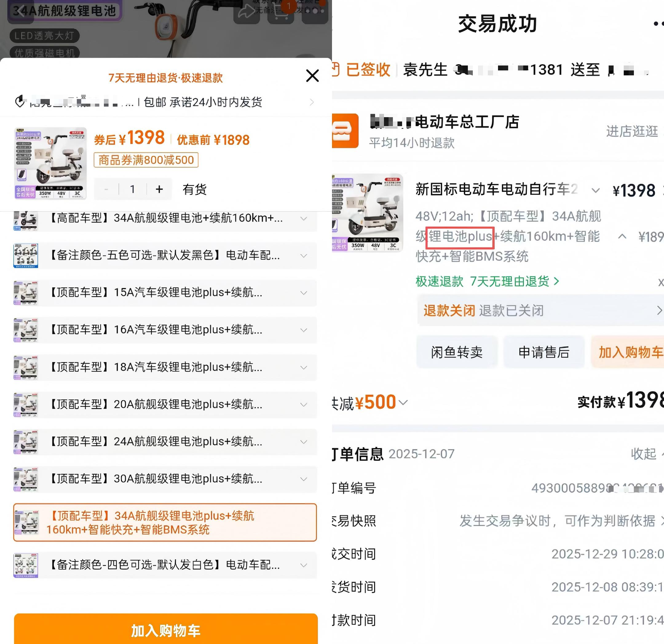This screenshot has width=664, height=644.
Task: Expand the 高配车型 34A option chevron
Action: pos(304,219)
